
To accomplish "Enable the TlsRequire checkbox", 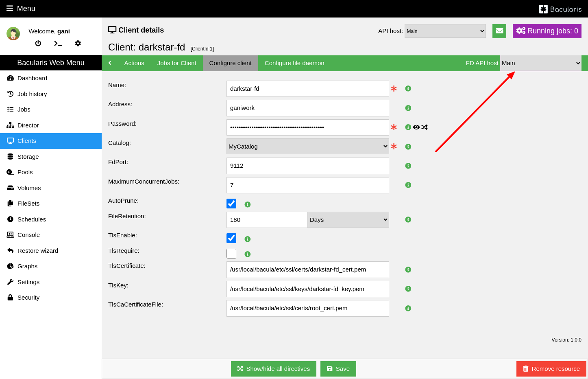I will point(231,254).
